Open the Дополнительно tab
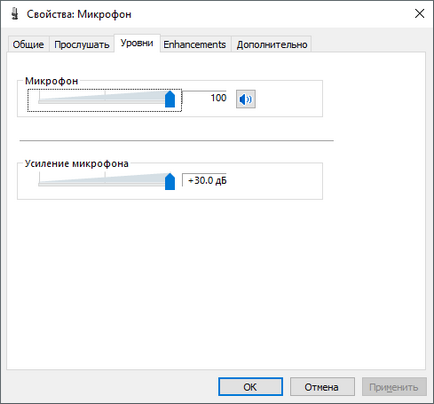Screen dimensions: 434x404 coord(272,44)
